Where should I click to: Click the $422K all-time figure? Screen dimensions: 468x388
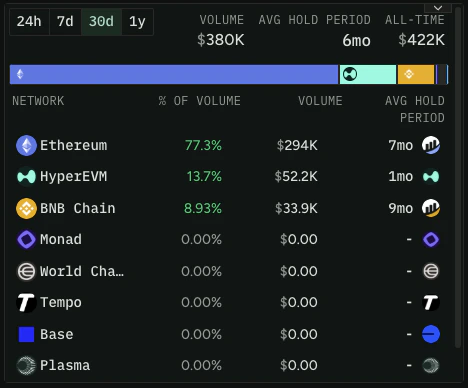click(422, 40)
